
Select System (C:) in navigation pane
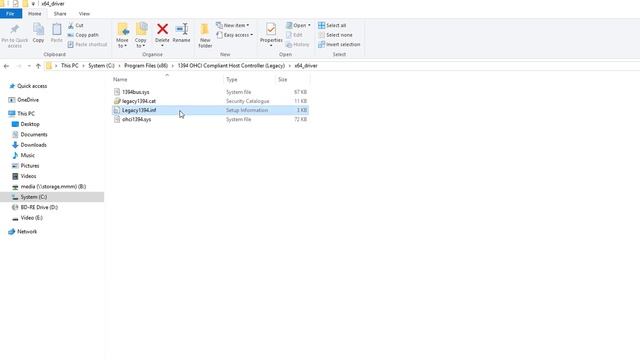(34, 197)
